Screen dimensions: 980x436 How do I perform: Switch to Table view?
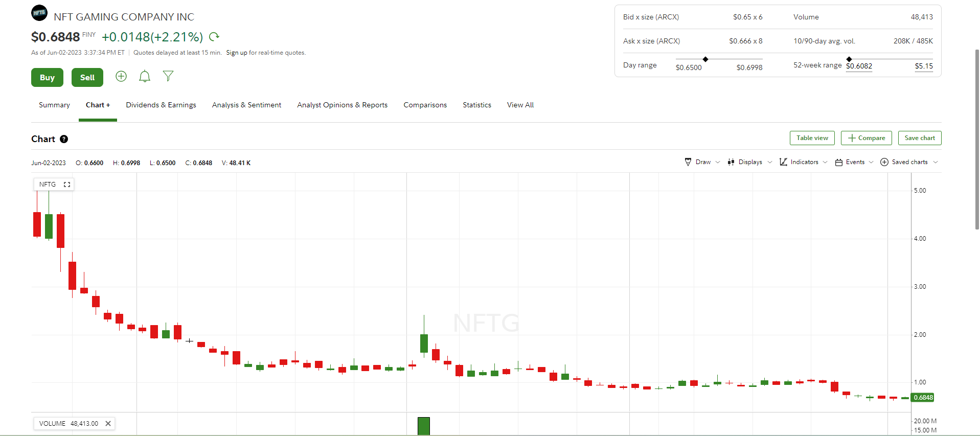[812, 138]
